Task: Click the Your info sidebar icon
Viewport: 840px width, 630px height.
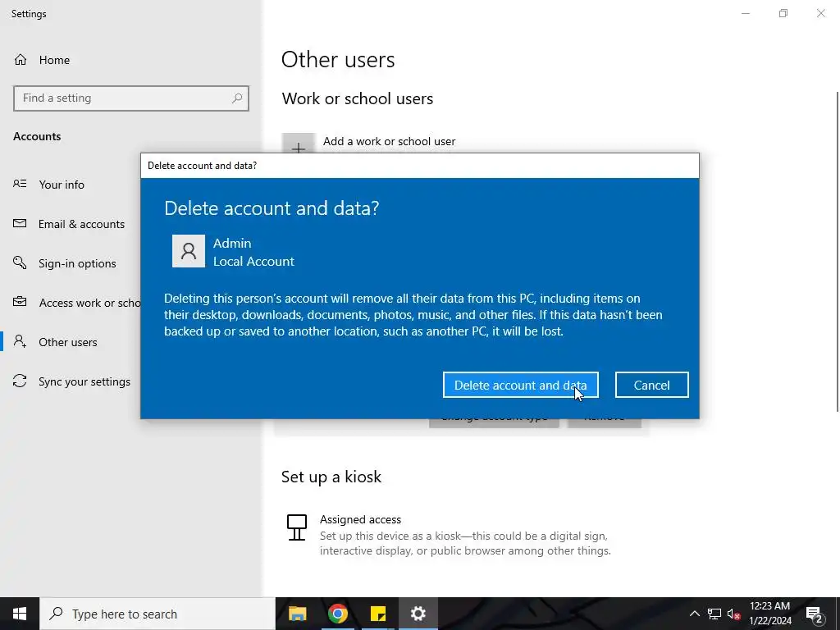Action: pos(20,184)
